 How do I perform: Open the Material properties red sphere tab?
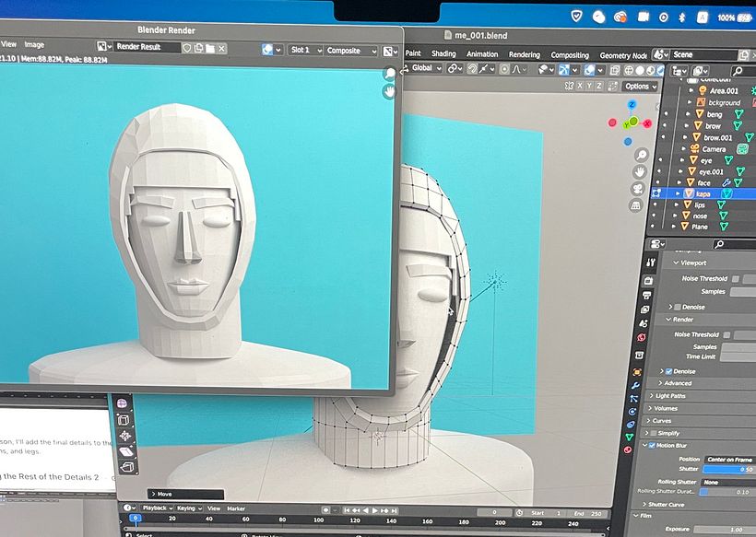click(628, 449)
